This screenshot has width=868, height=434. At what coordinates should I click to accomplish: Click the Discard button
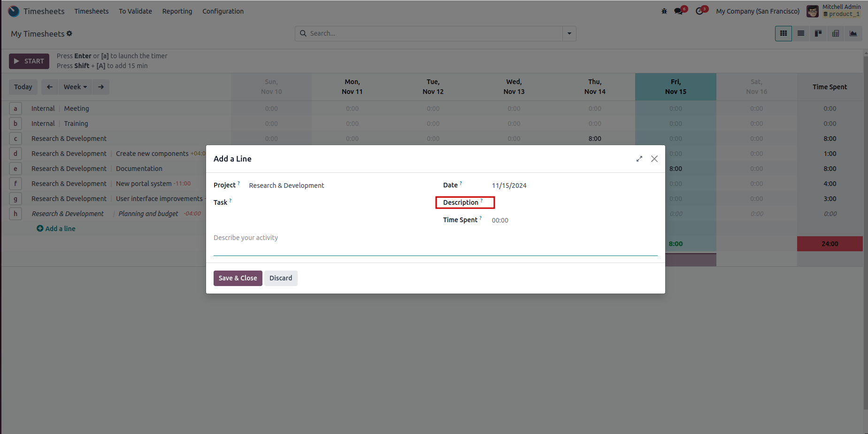(x=281, y=278)
